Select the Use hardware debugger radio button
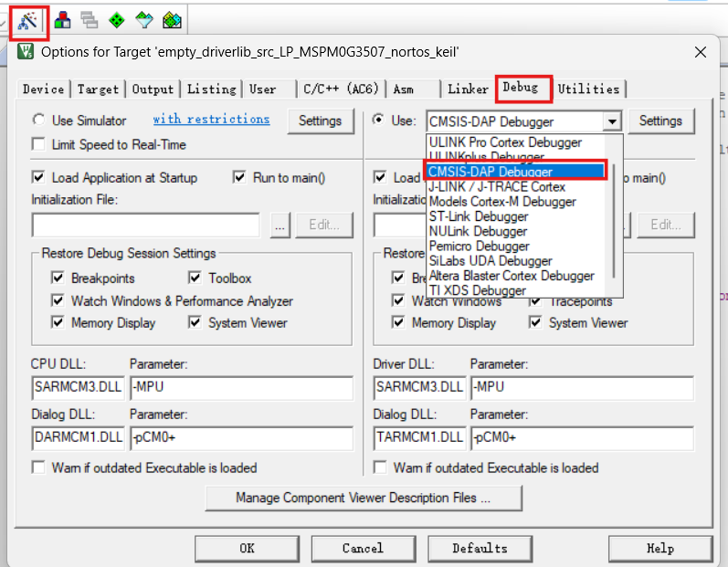 (x=379, y=121)
